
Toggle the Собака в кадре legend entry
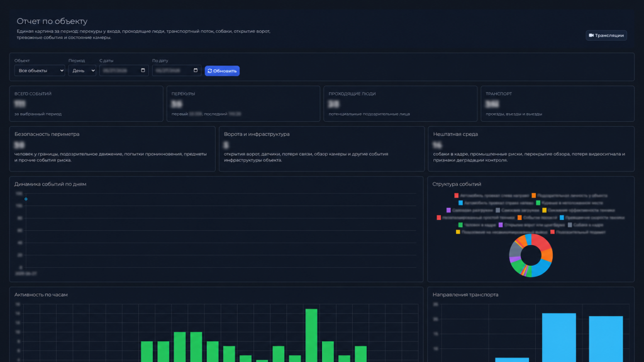coord(586,225)
